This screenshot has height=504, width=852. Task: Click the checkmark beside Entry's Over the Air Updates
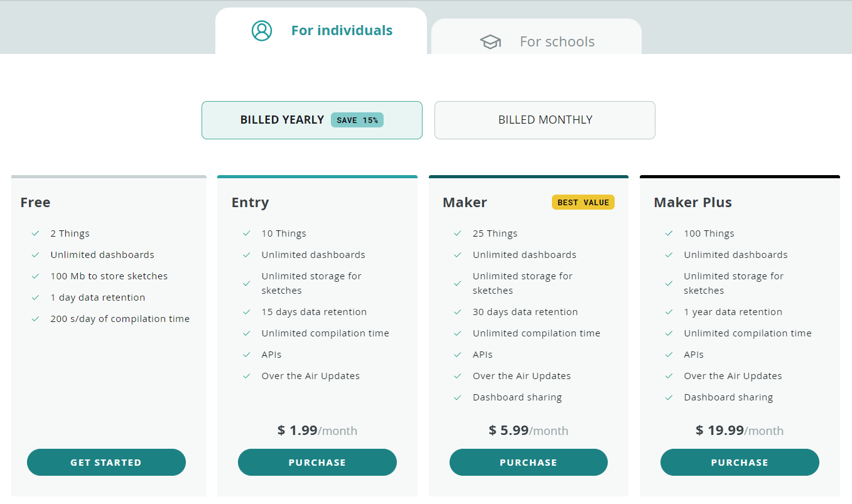(247, 376)
